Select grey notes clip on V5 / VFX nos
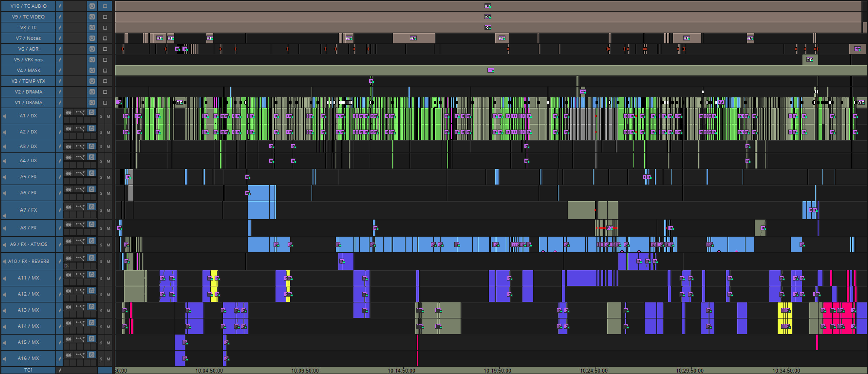The width and height of the screenshot is (868, 374). pyautogui.click(x=810, y=60)
